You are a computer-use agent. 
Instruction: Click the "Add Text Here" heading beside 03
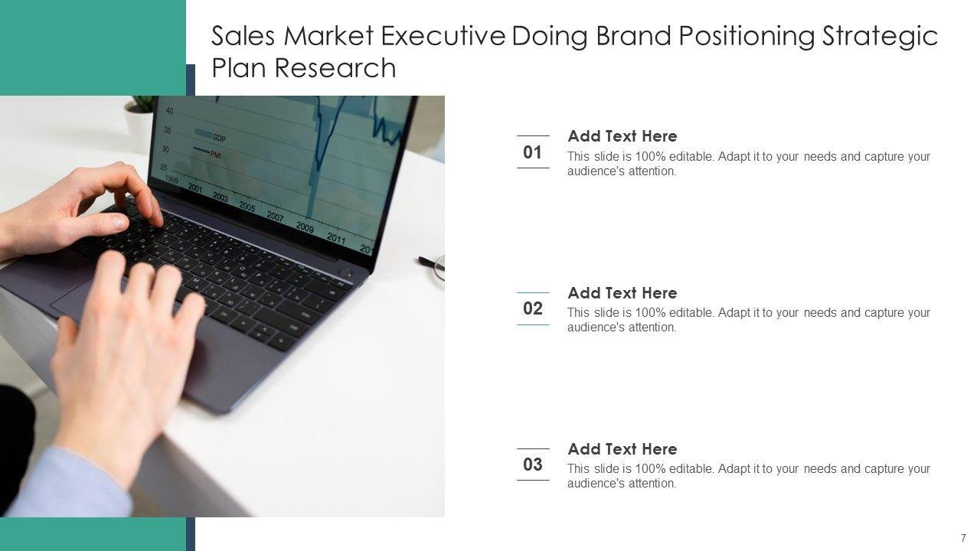(x=622, y=449)
